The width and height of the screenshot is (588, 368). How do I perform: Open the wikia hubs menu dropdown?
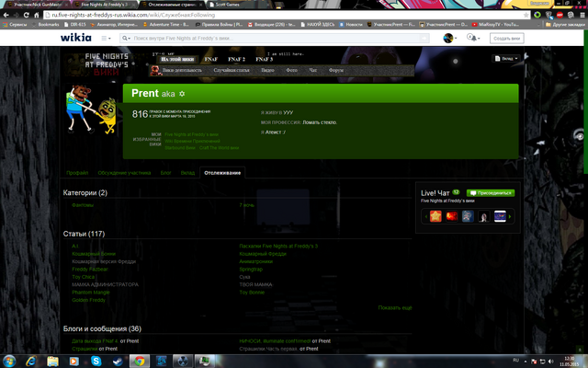(107, 38)
